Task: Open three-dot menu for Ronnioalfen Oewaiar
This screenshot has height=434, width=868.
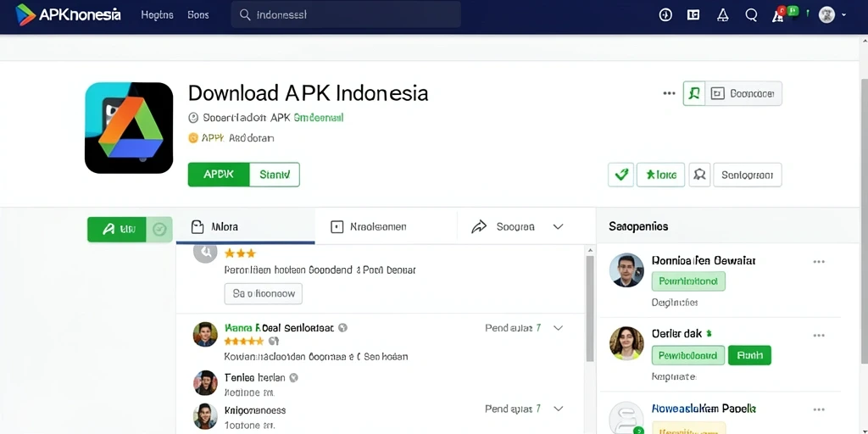Action: [x=819, y=261]
